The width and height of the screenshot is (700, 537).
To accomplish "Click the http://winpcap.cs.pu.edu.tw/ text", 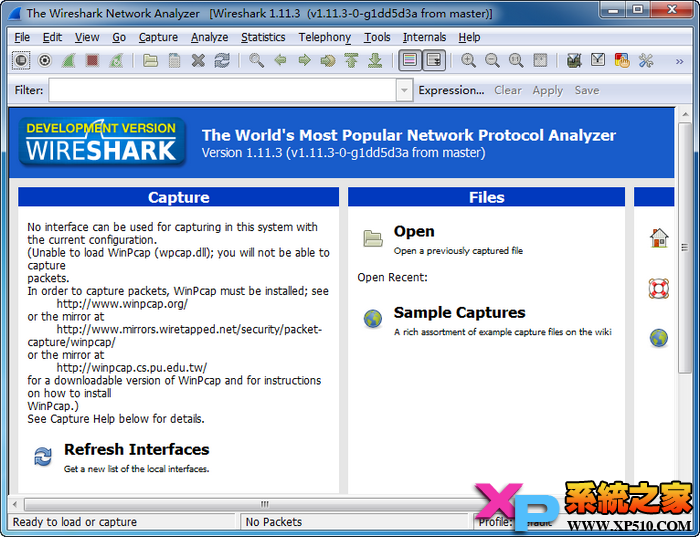I will (132, 368).
